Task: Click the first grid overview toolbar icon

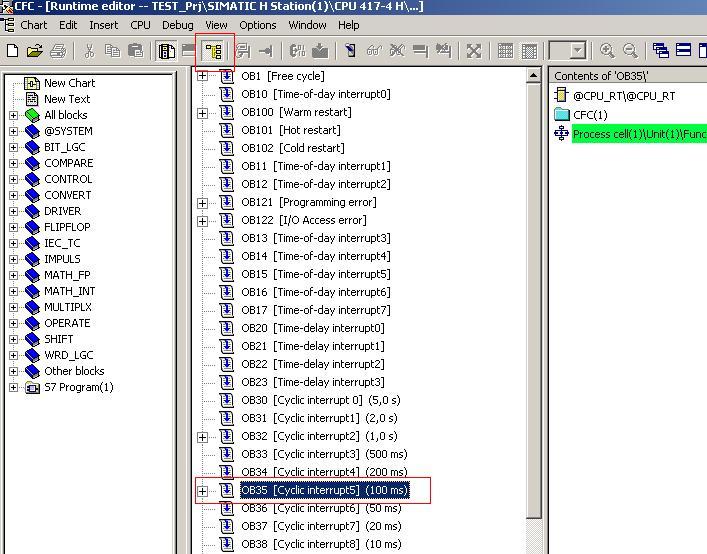Action: [505, 50]
